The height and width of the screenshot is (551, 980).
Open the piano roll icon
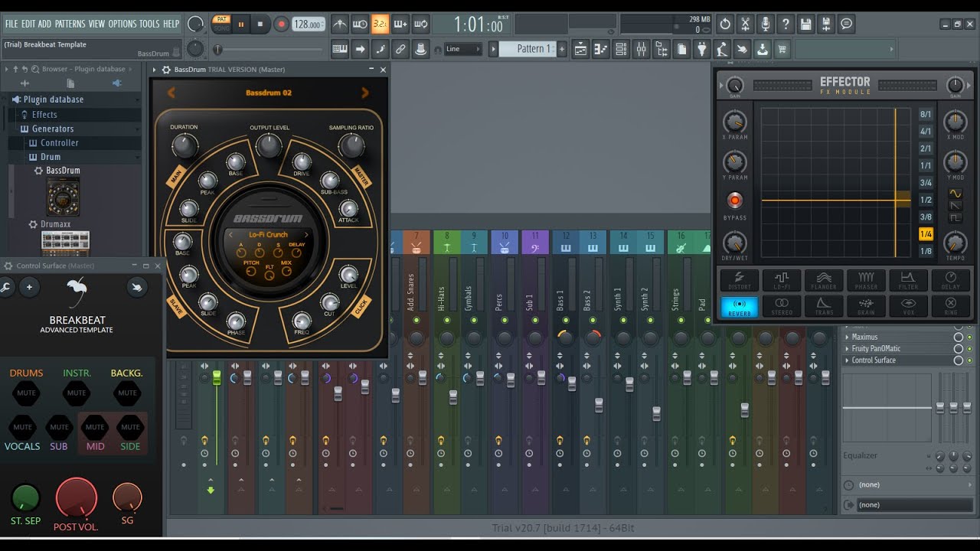point(601,49)
